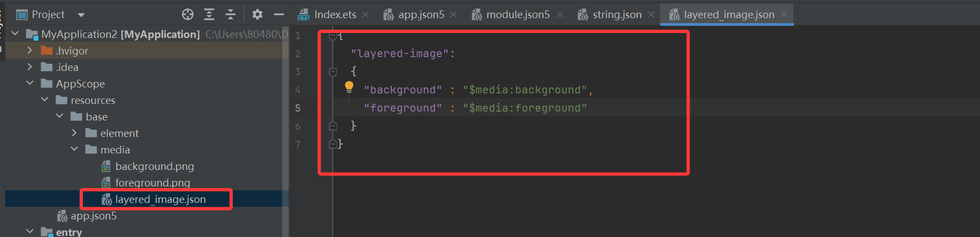980x237 pixels.
Task: Collapse the media folder
Action: 74,150
